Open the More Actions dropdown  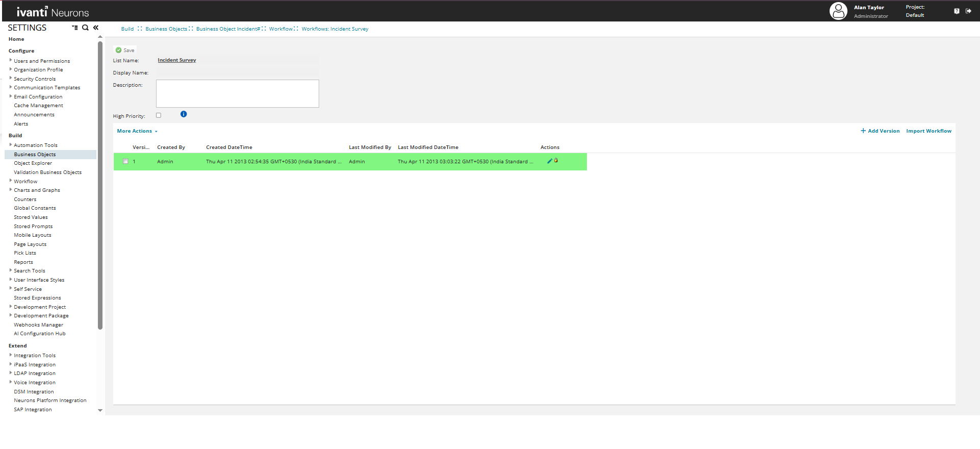pos(137,131)
